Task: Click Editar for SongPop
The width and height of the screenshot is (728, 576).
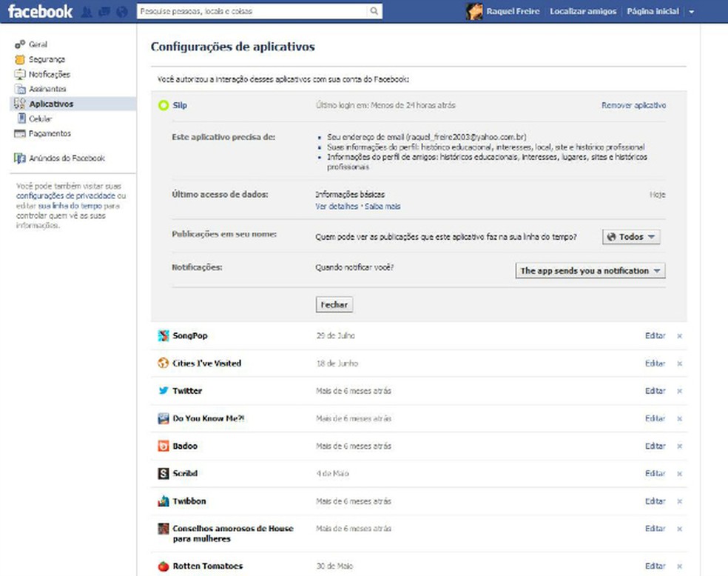Action: 655,336
